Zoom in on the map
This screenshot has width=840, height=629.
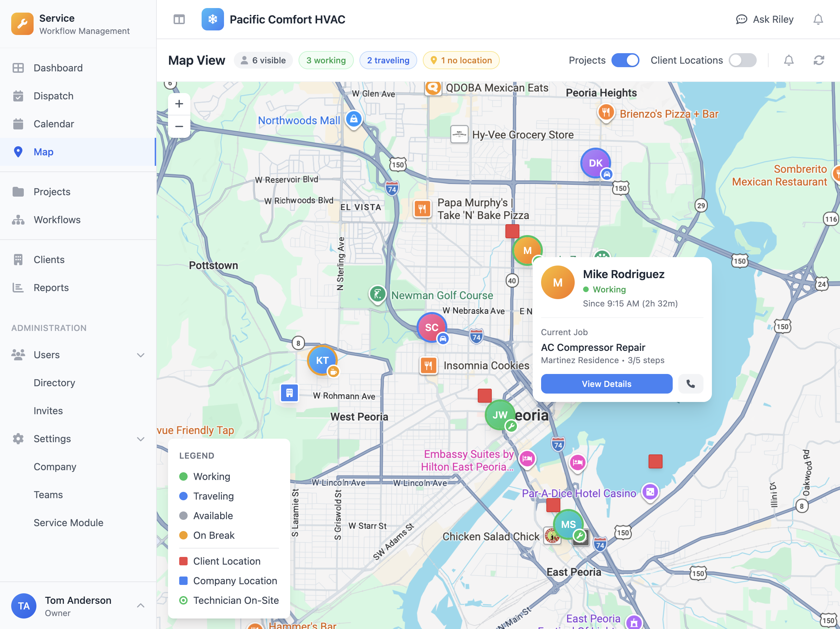point(179,104)
